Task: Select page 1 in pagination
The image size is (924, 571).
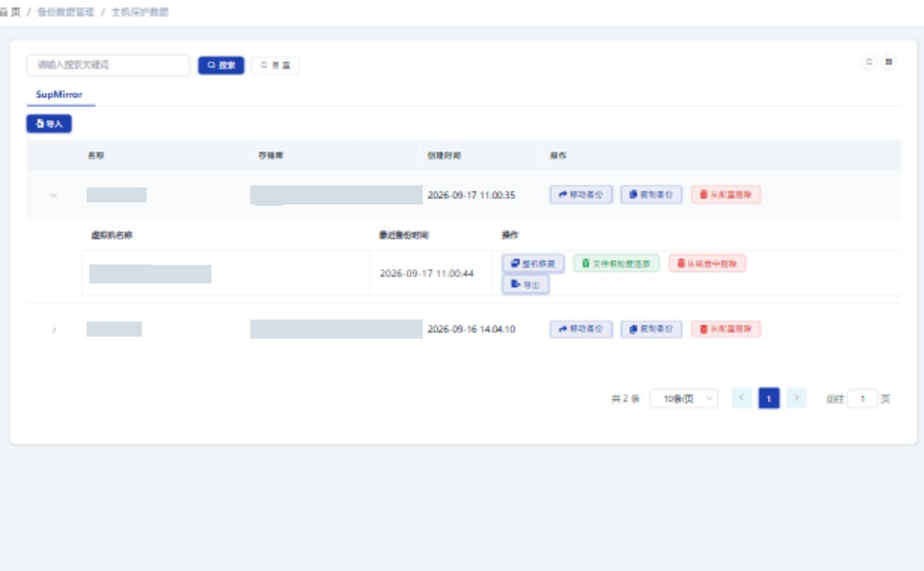Action: pyautogui.click(x=769, y=398)
